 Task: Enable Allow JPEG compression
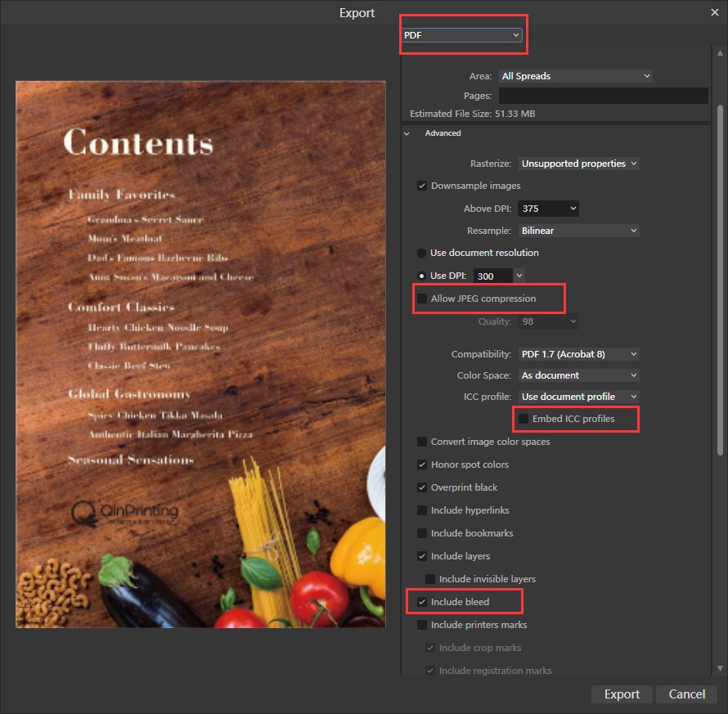[x=422, y=299]
